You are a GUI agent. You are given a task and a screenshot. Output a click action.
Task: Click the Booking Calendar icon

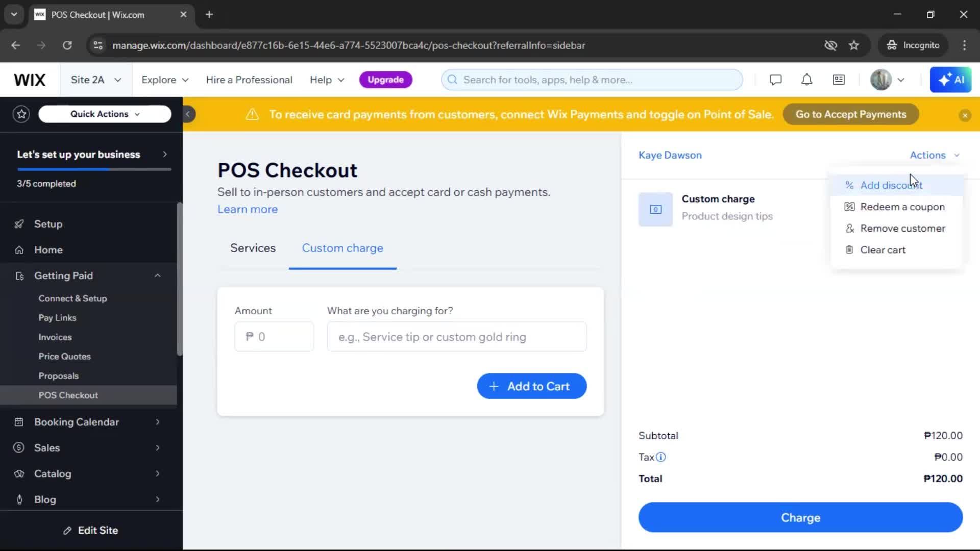point(19,422)
